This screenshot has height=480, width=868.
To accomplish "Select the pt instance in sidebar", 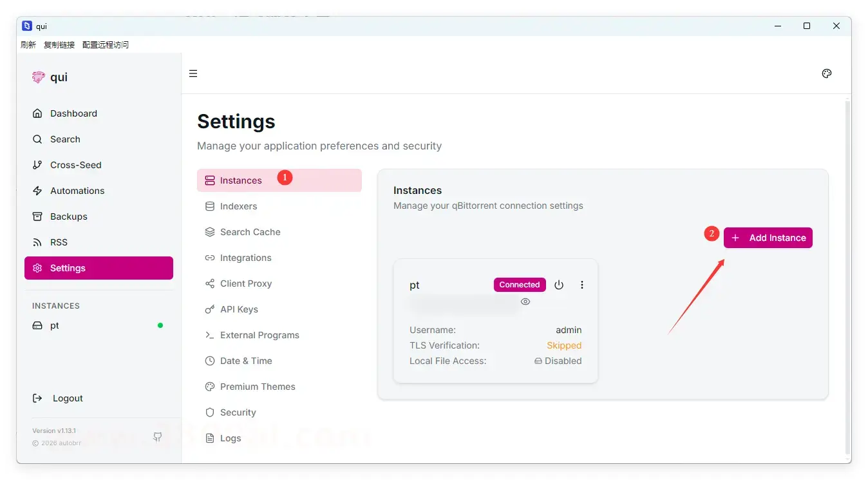I will coord(55,325).
